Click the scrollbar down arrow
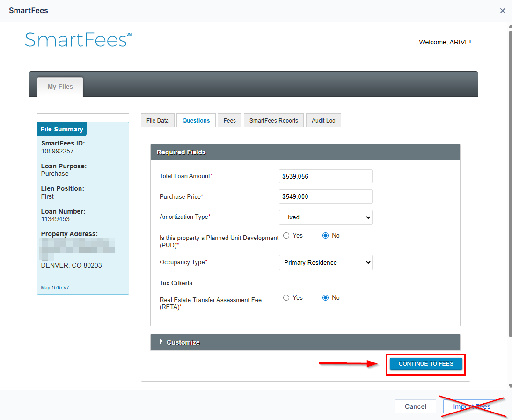 click(510, 386)
